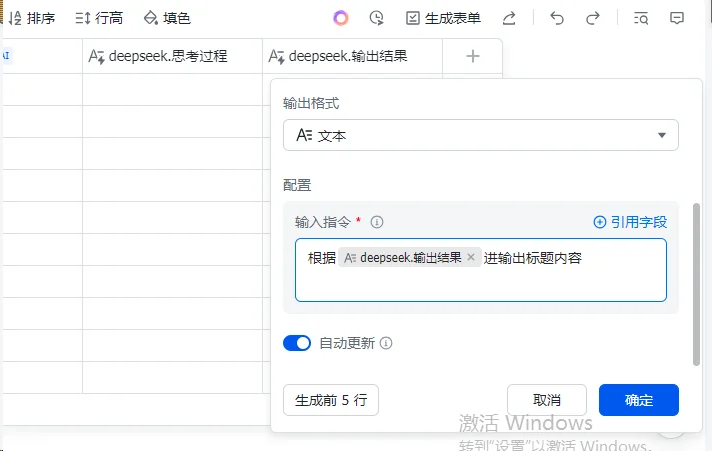Click the first cell under deepseek.思考过程
The width and height of the screenshot is (712, 451).
173,89
